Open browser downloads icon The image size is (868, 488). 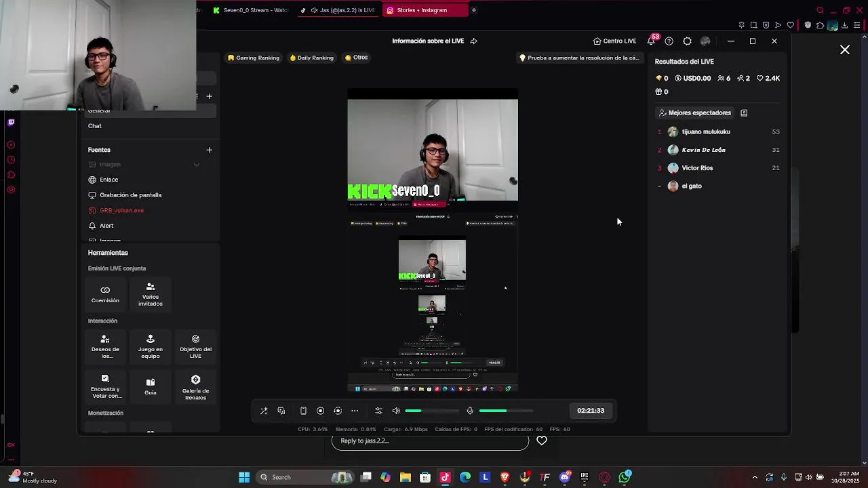coord(845,26)
